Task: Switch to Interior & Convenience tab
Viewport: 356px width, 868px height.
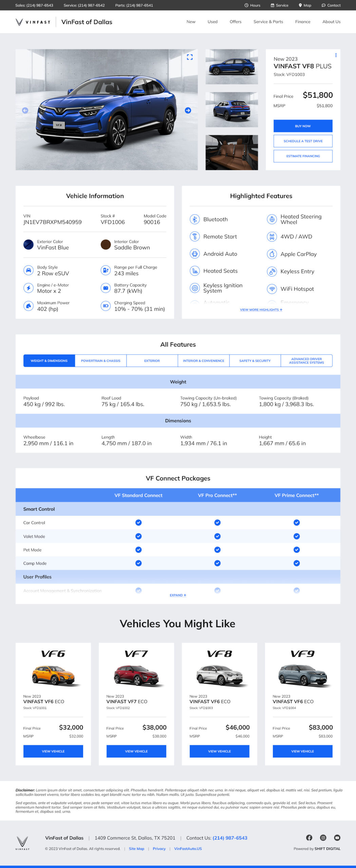Action: 204,361
